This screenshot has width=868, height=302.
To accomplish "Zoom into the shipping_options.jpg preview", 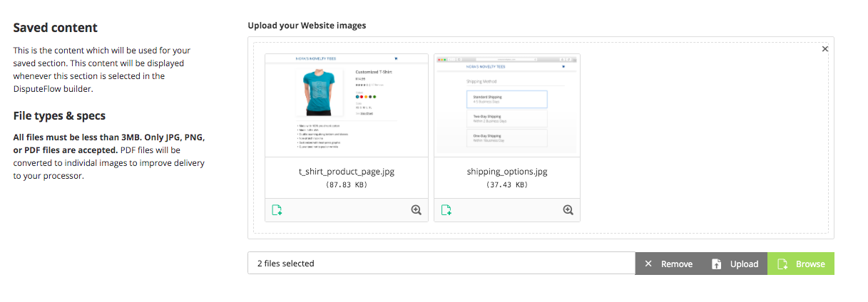I will pos(568,210).
